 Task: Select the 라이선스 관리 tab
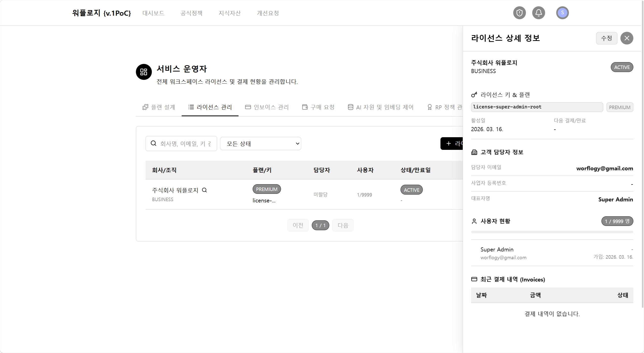[210, 107]
